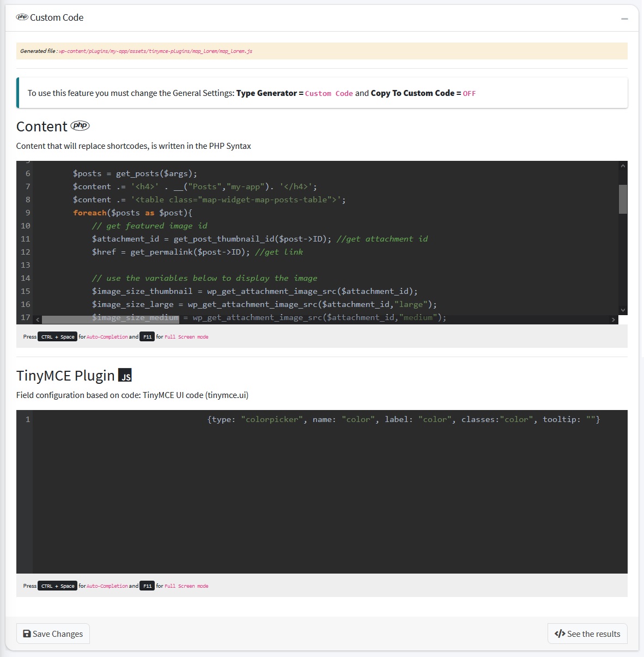Click the Save Changes button

coord(53,634)
